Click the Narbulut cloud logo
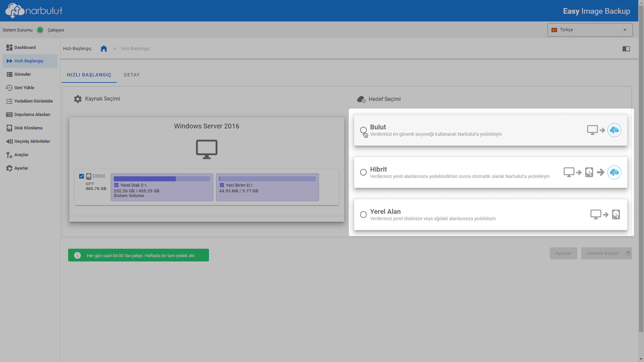The height and width of the screenshot is (362, 644). click(x=15, y=11)
